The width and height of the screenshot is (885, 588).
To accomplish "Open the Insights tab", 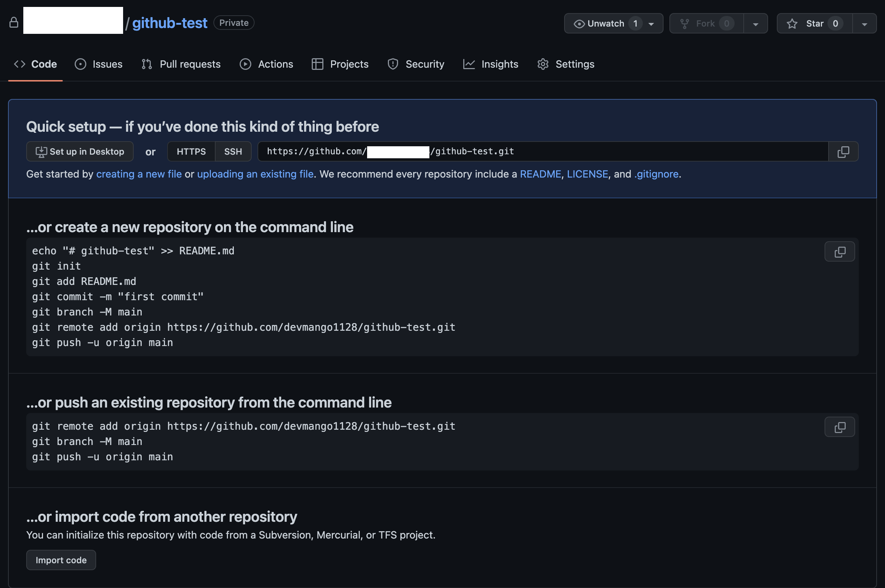I will [x=490, y=64].
